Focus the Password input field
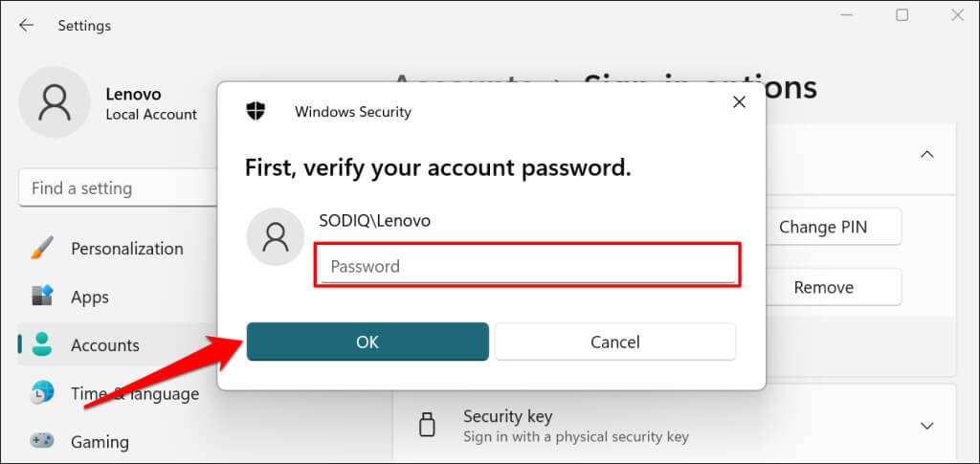 526,266
